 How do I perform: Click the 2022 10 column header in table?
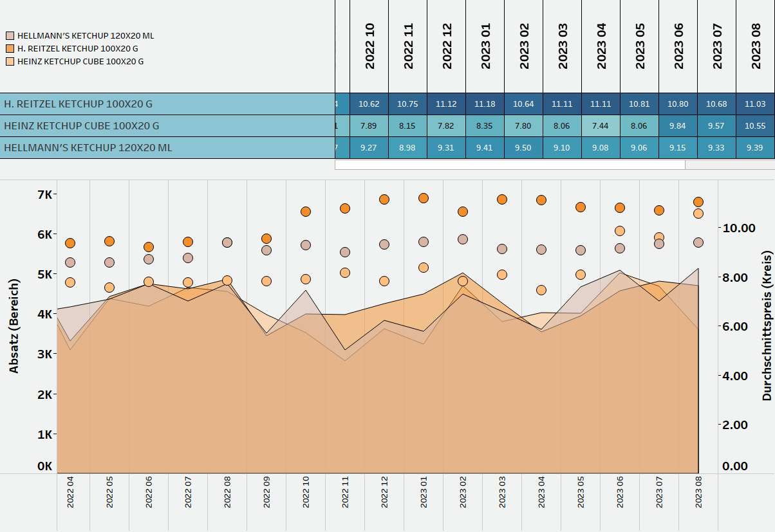[369, 46]
